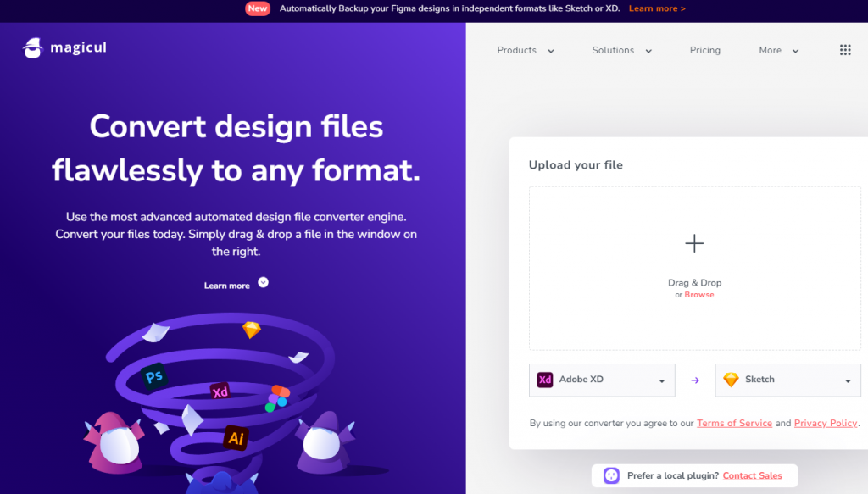This screenshot has width=868, height=494.
Task: Click the Xd badge in the swirl illustration
Action: tap(220, 391)
